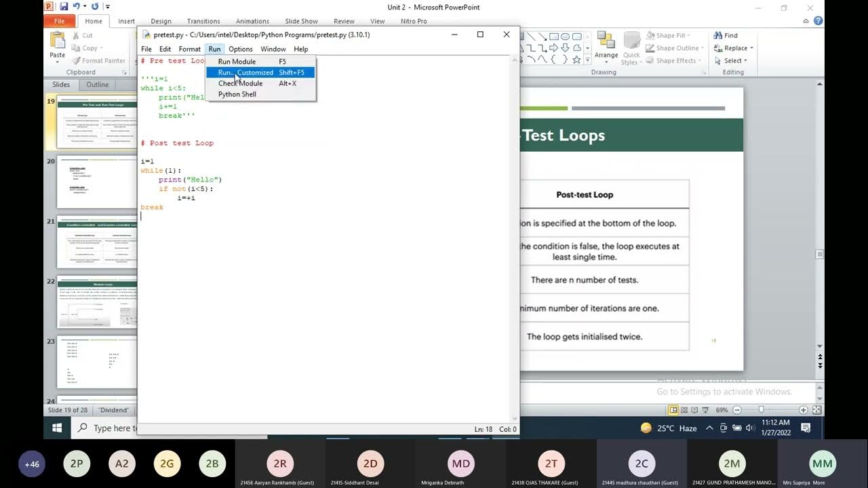Choose Run... Customized menu entry

pos(260,73)
